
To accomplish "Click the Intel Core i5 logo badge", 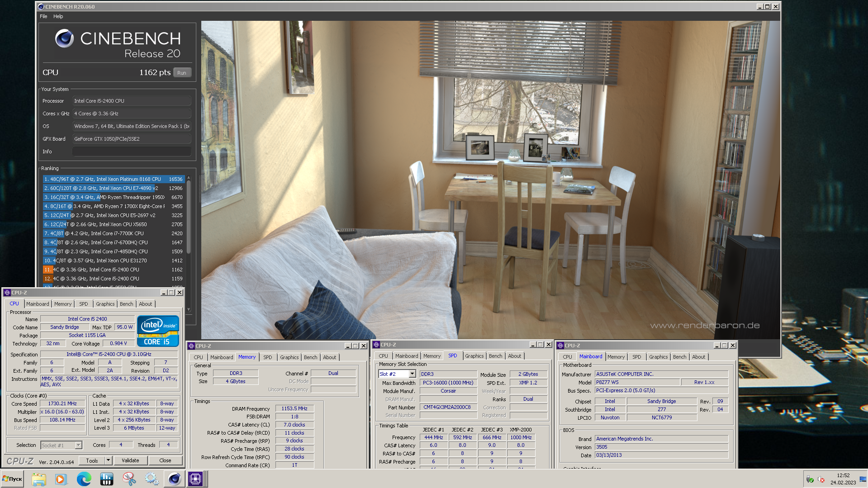I will (x=158, y=331).
